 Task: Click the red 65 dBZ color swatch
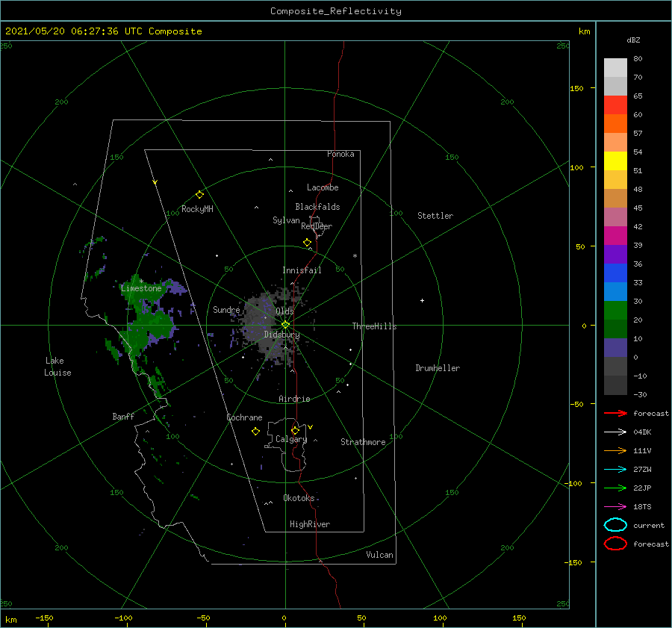(x=615, y=105)
